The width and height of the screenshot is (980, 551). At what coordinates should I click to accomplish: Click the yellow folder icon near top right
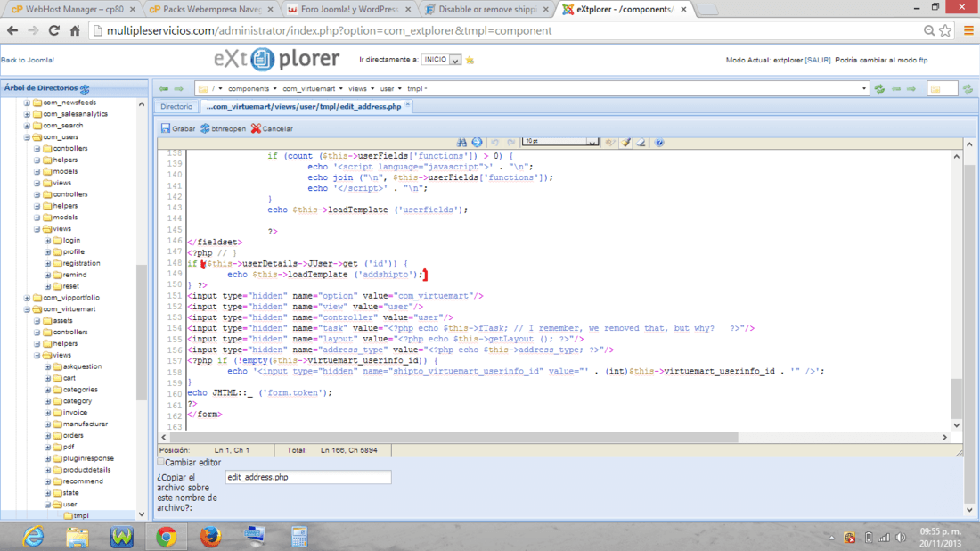(935, 89)
